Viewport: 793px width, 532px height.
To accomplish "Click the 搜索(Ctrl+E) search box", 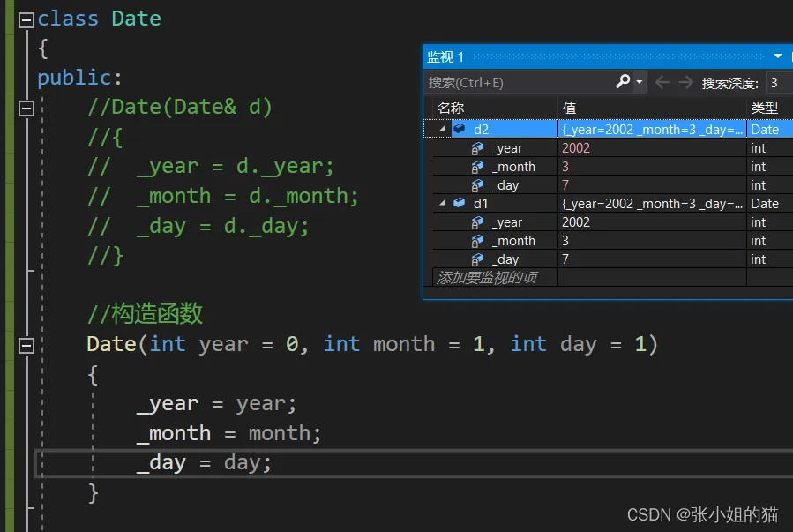I will coord(519,82).
